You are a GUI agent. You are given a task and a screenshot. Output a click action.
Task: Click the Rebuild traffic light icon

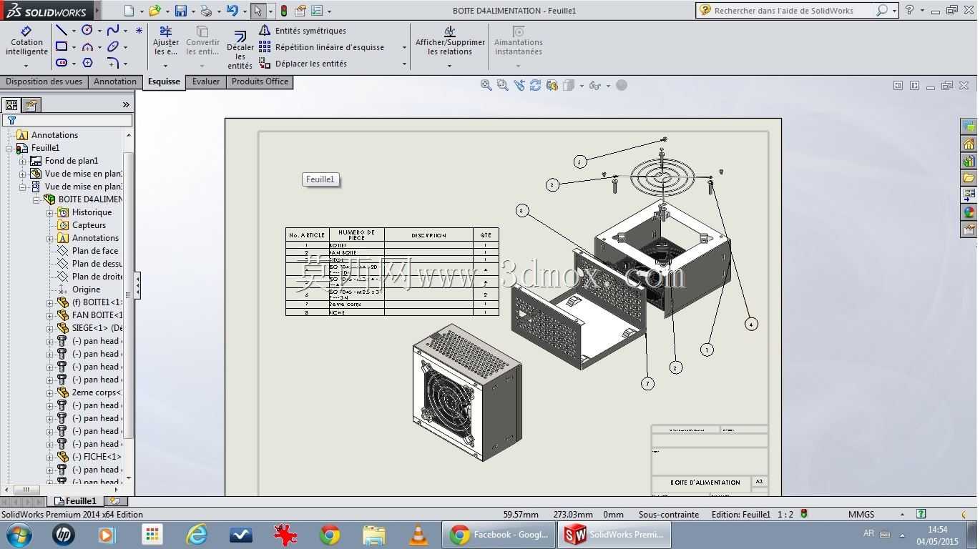coord(284,11)
